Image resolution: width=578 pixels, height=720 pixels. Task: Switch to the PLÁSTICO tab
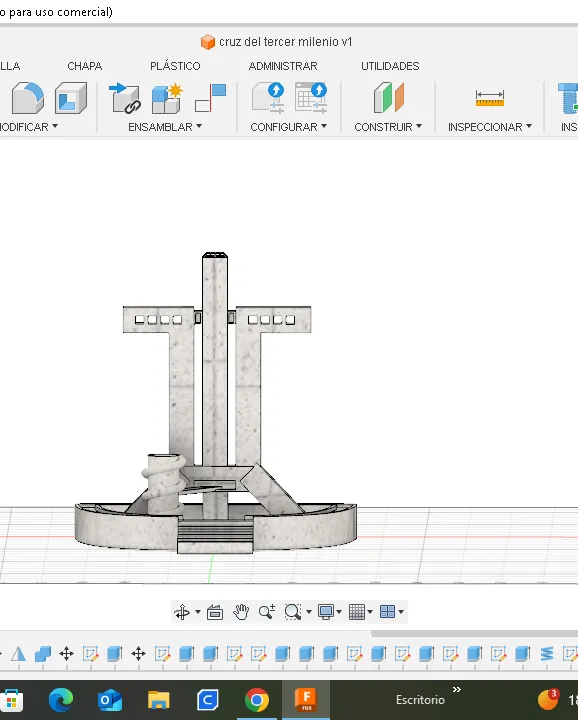(175, 66)
